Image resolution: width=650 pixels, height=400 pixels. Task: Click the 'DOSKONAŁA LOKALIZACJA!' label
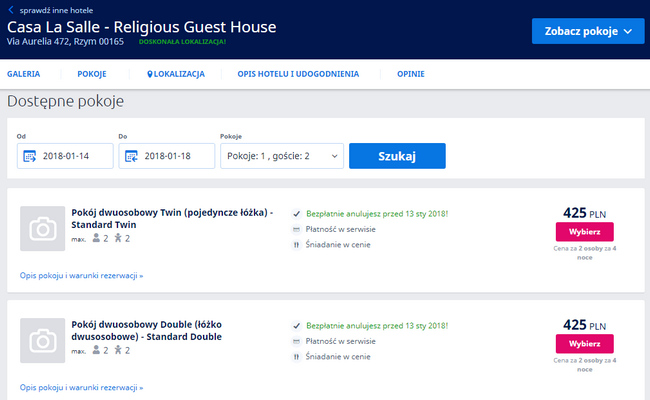click(182, 41)
